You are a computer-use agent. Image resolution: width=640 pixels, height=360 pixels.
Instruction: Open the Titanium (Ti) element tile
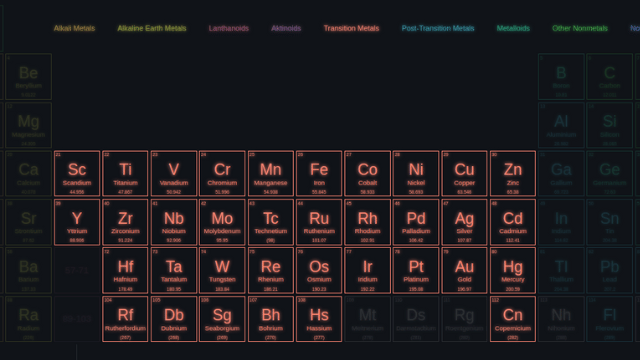(125, 173)
